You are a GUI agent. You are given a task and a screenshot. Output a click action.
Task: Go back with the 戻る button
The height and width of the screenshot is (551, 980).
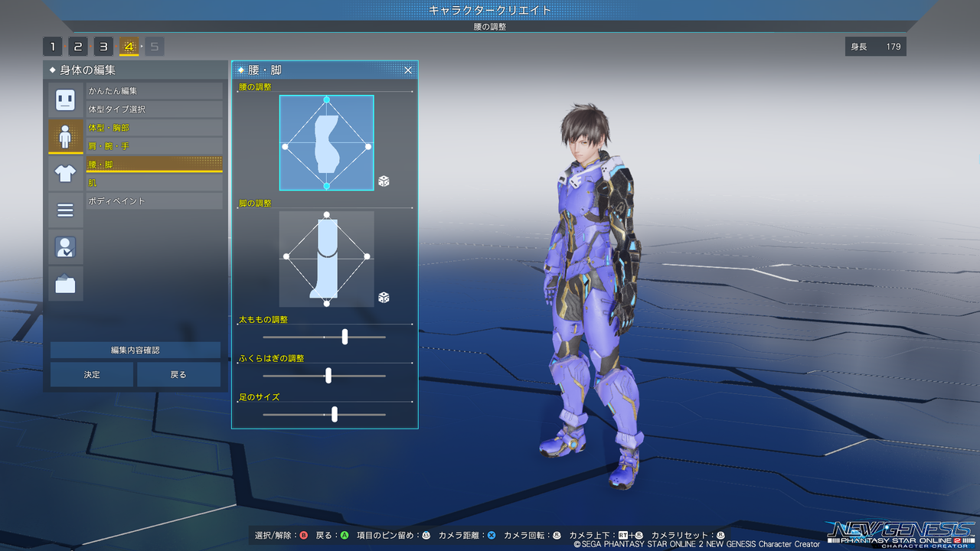pos(178,375)
